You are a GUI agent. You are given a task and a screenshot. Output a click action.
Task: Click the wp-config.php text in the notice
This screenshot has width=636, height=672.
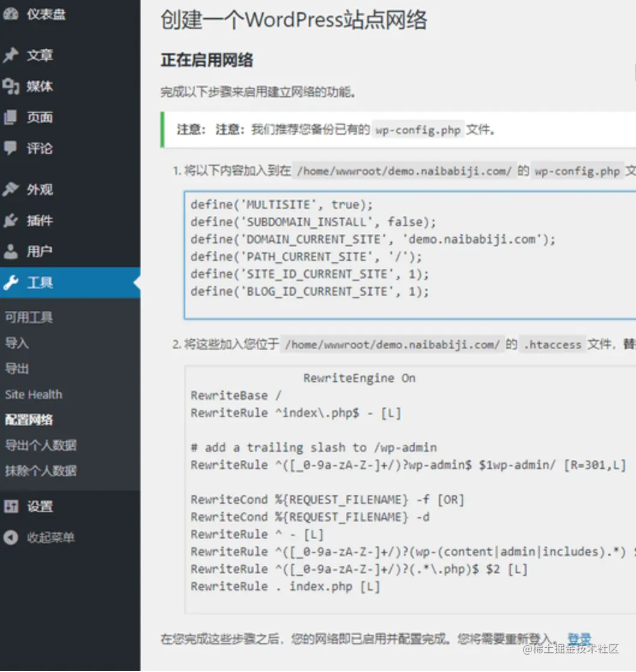(418, 130)
